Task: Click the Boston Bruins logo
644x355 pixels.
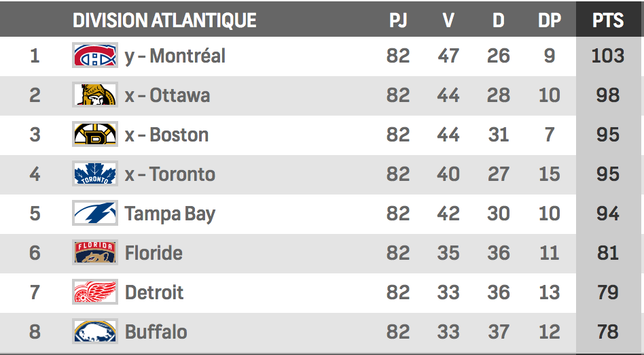Action: [x=95, y=134]
